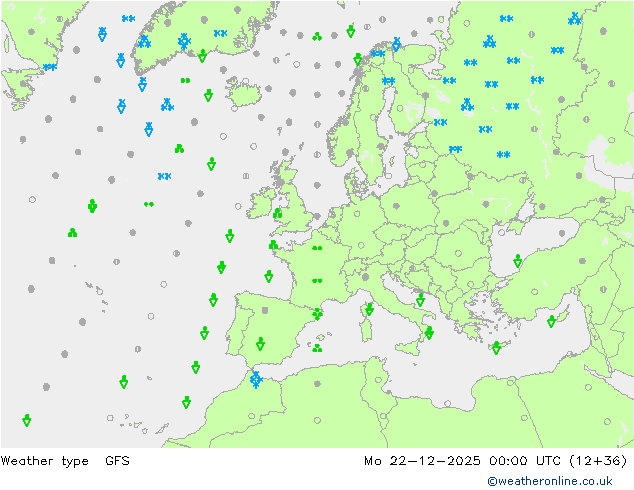Viewport: 634px width, 490px height.
Task: Select green drizzle symbol over northern France
Action: 317,248
